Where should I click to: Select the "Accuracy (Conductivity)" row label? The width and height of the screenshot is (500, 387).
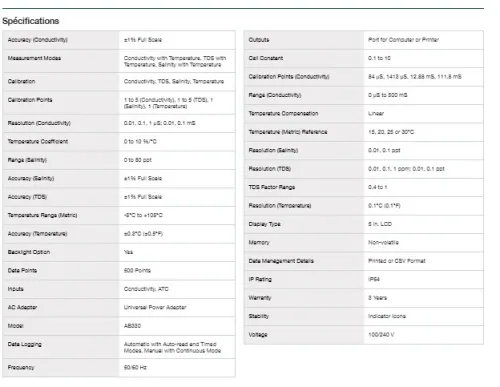(38, 40)
